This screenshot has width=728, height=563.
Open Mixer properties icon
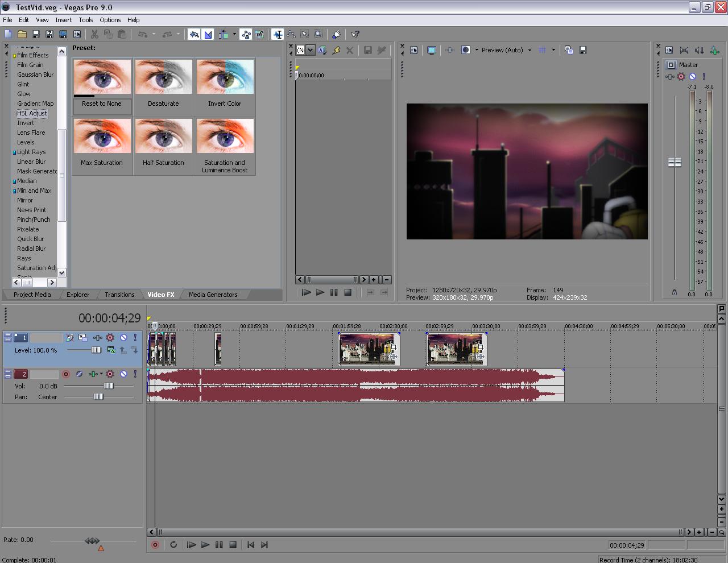pyautogui.click(x=669, y=50)
